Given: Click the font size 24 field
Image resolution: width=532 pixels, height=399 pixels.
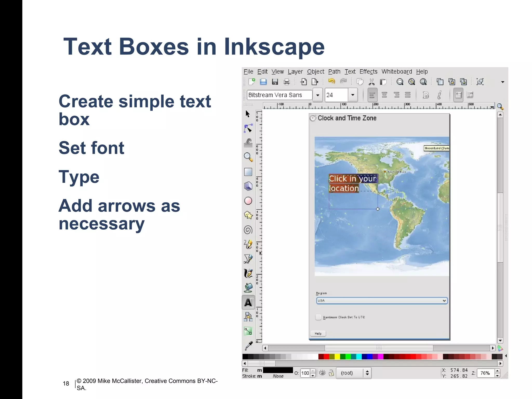Looking at the screenshot, I should [x=337, y=95].
